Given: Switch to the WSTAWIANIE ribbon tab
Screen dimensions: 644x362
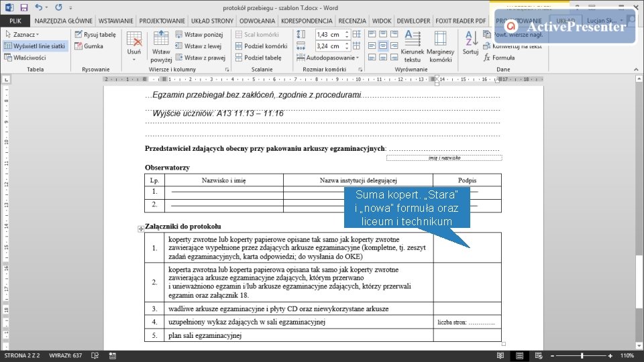Looking at the screenshot, I should pyautogui.click(x=116, y=21).
